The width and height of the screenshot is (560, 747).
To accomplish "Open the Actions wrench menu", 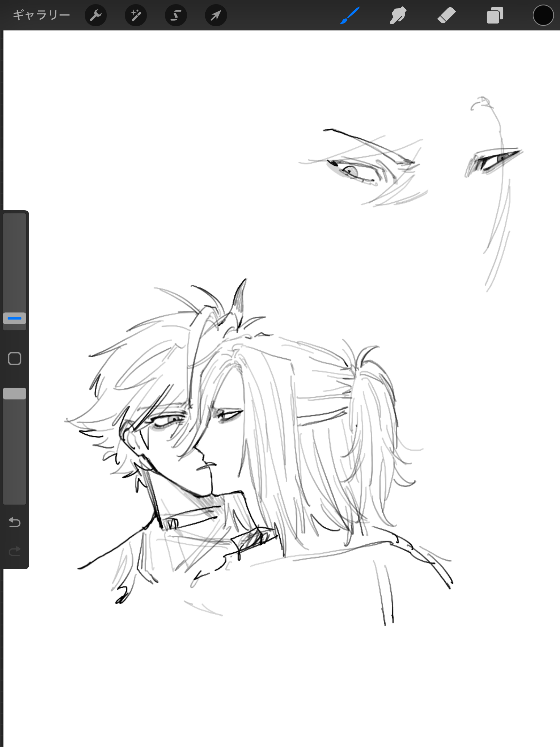I will point(96,15).
